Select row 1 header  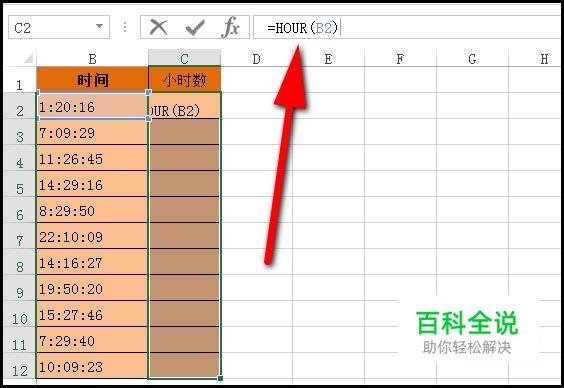click(x=19, y=80)
